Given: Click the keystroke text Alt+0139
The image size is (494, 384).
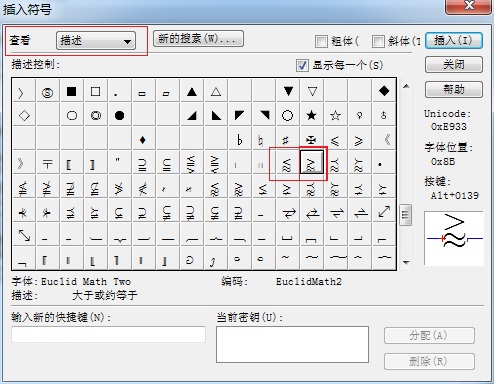Looking at the screenshot, I should (455, 196).
